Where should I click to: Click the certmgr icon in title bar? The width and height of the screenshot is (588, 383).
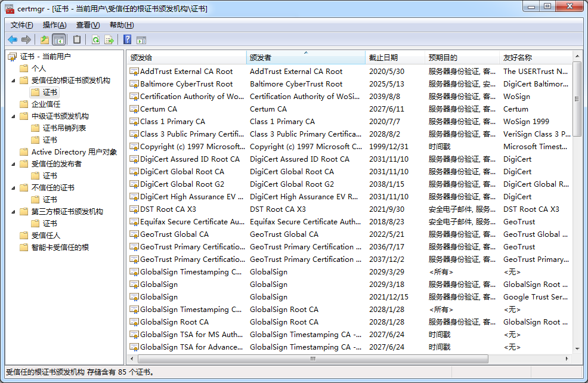pyautogui.click(x=10, y=8)
